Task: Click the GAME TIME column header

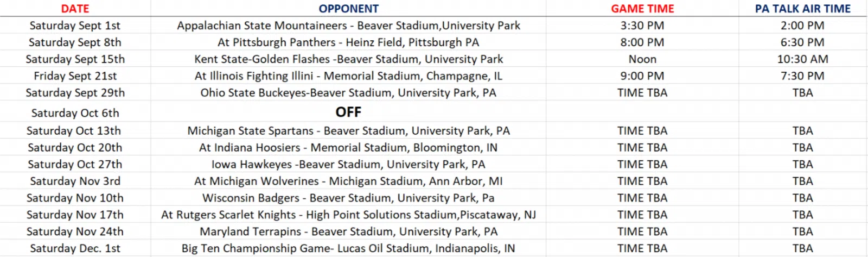Action: (642, 9)
